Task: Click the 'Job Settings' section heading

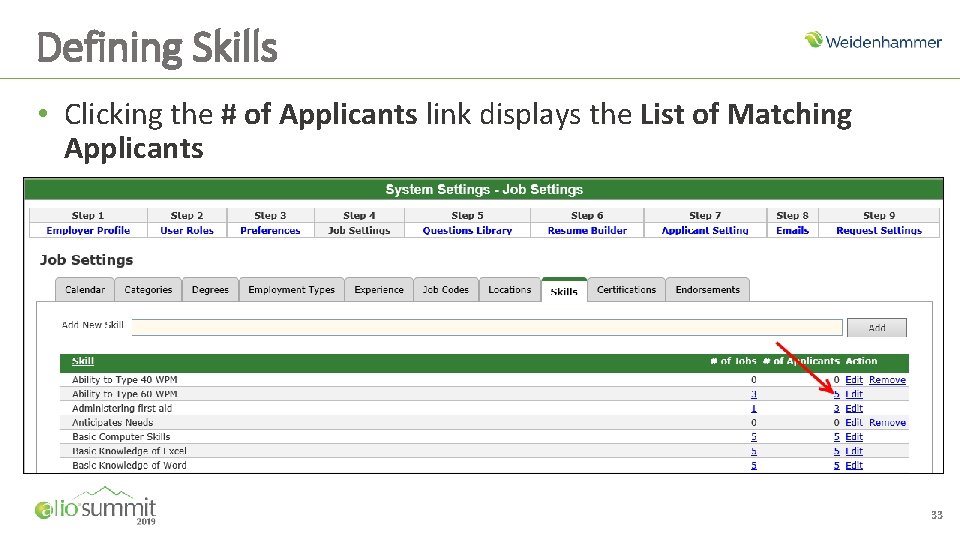Action: [x=86, y=260]
